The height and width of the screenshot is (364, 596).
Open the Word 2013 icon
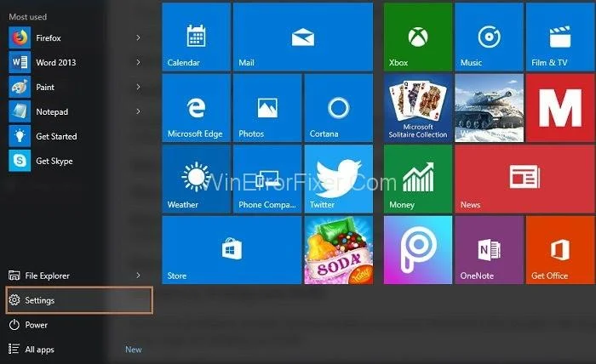[20, 62]
